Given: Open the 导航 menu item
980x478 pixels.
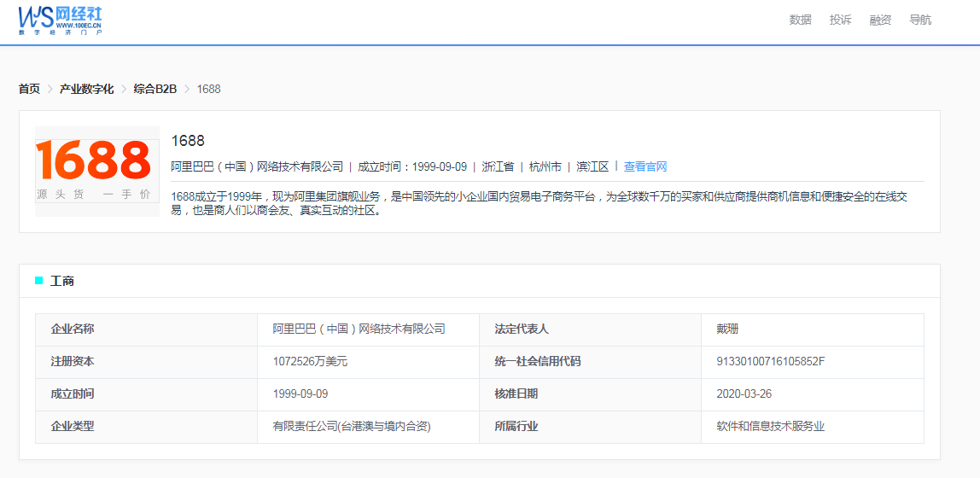Looking at the screenshot, I should pyautogui.click(x=920, y=20).
